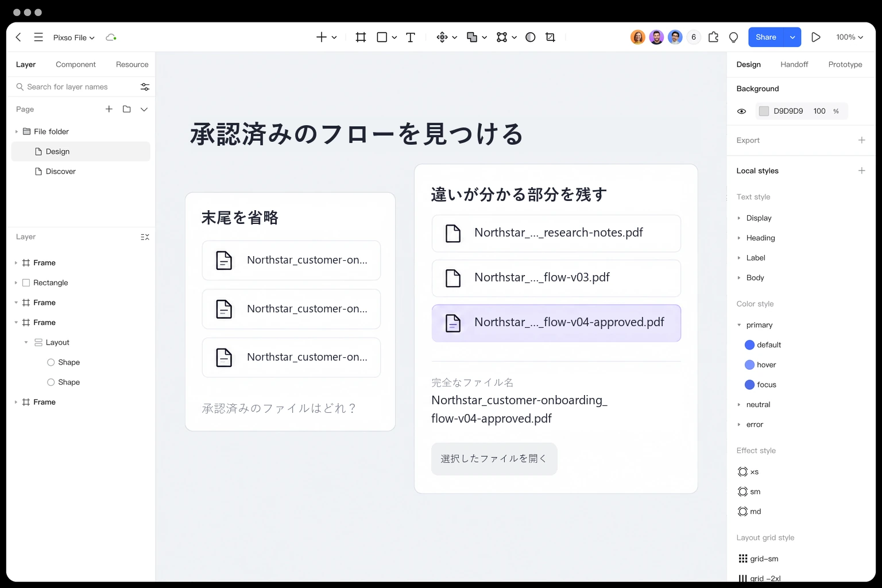This screenshot has height=588, width=882.
Task: Click the orange-haired collaborator avatar
Action: (x=638, y=37)
